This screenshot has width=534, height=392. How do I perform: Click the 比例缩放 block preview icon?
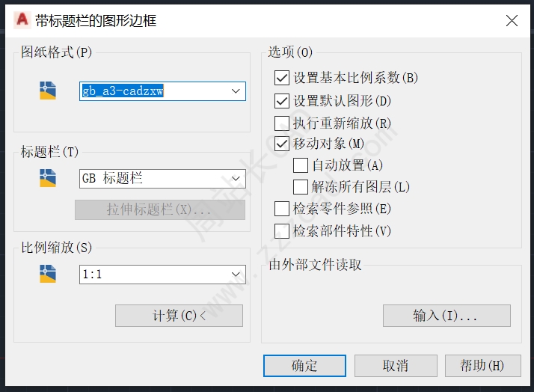(x=48, y=274)
